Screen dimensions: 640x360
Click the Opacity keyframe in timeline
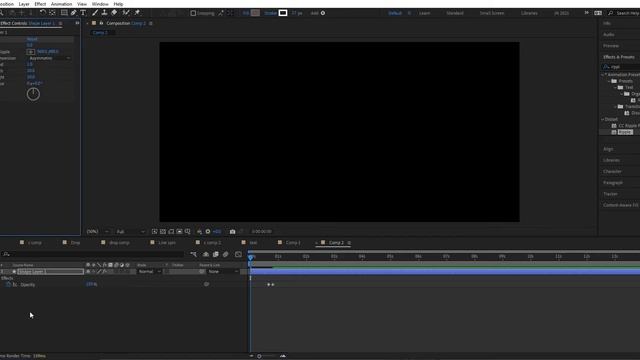coord(269,284)
